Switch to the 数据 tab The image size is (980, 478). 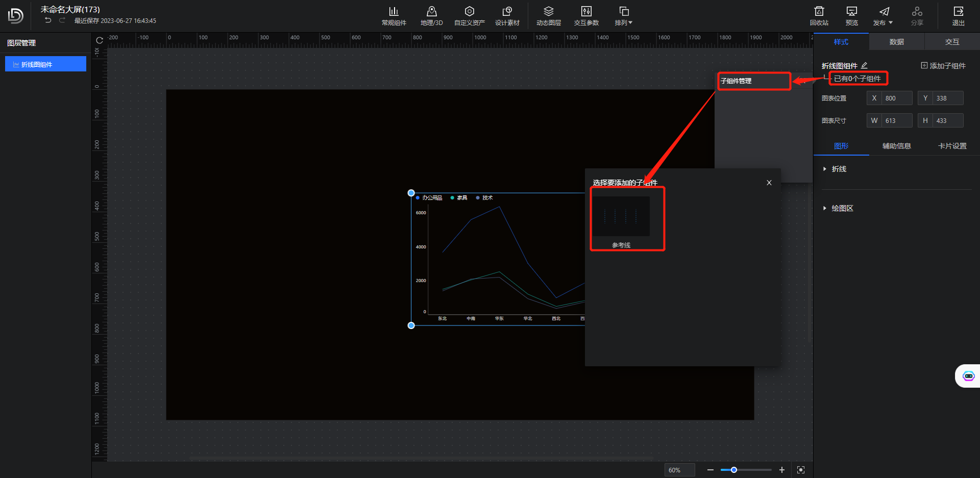(x=896, y=42)
